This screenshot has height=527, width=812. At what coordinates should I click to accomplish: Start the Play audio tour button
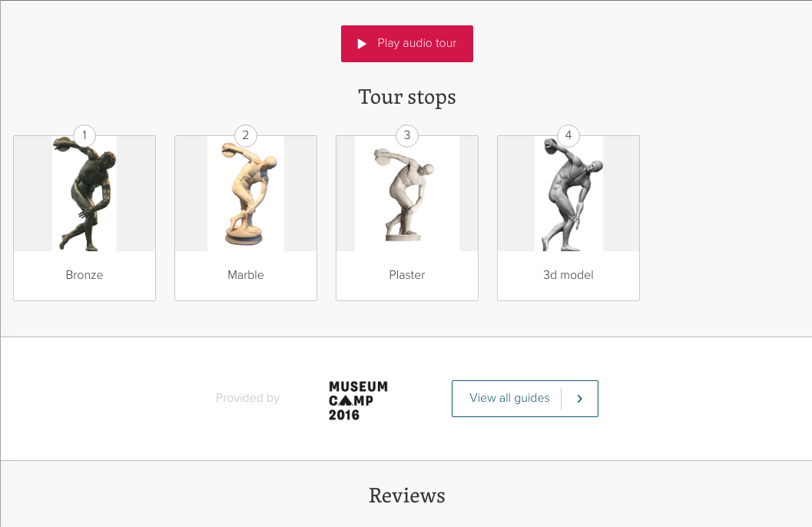pyautogui.click(x=407, y=44)
